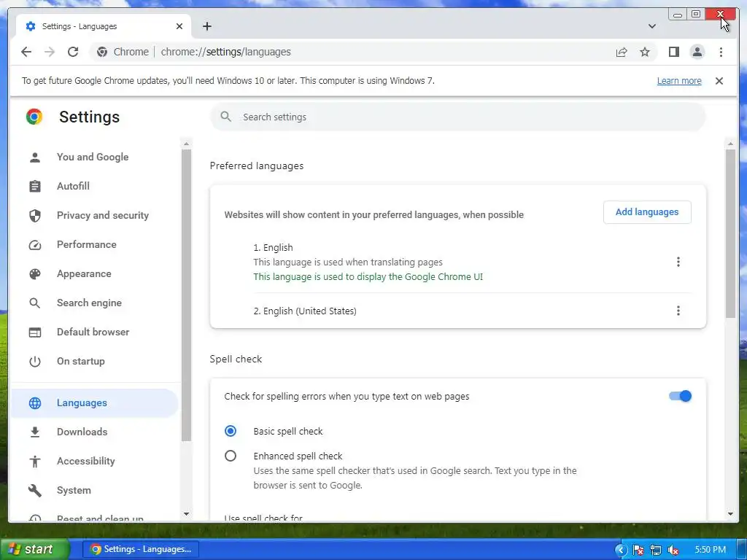Click the "1. English" language entry
The image size is (747, 560).
[273, 248]
